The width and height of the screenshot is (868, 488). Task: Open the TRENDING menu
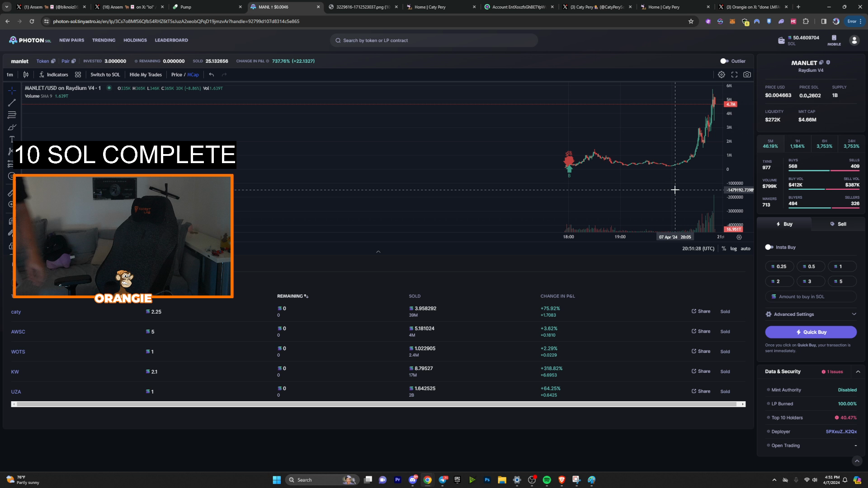[x=104, y=40]
